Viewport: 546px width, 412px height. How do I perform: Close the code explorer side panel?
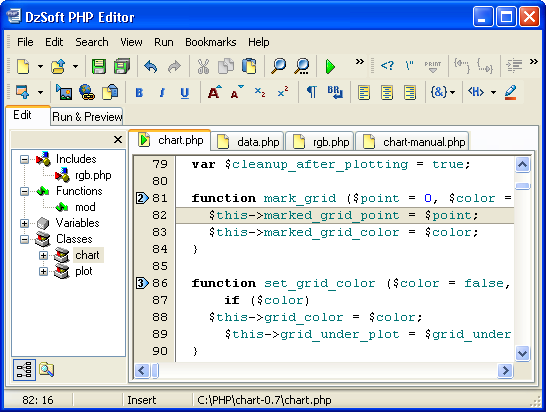coord(118,140)
